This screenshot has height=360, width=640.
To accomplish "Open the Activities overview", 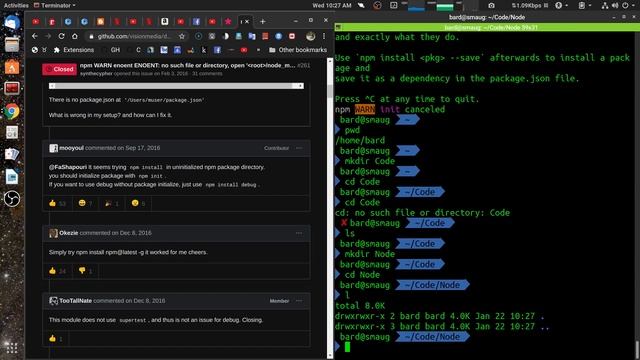I will click(x=16, y=5).
